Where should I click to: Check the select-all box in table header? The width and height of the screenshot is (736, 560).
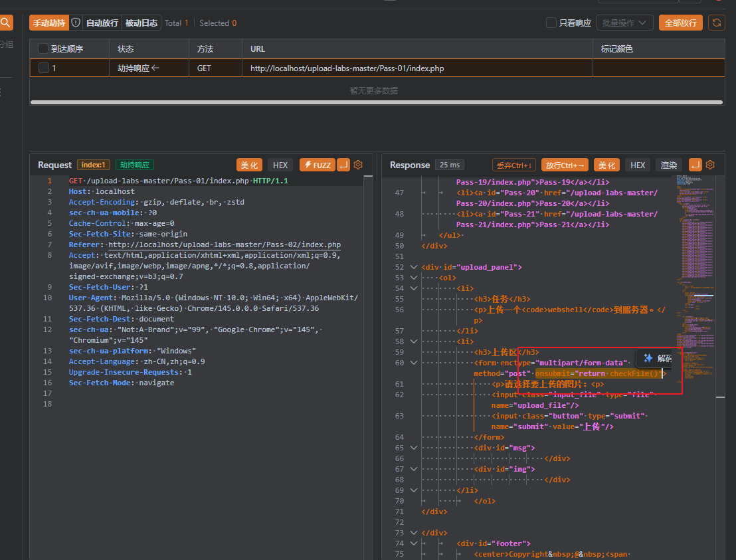click(x=43, y=48)
